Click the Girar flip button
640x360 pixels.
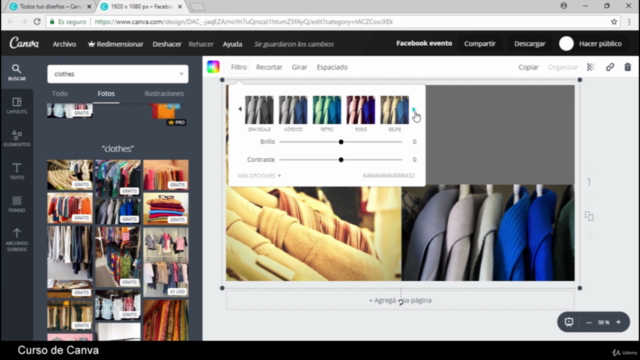pyautogui.click(x=299, y=67)
